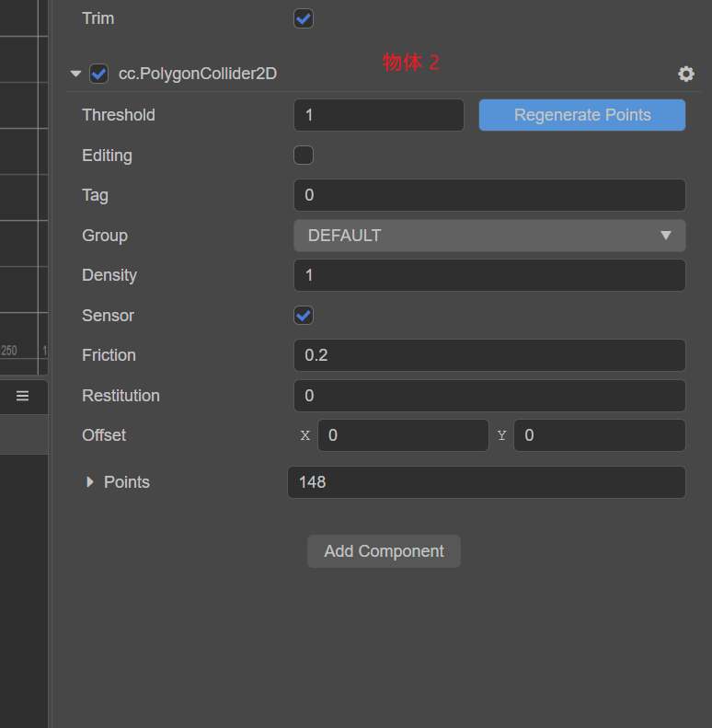Click the Density property label
712x728 pixels.
109,275
